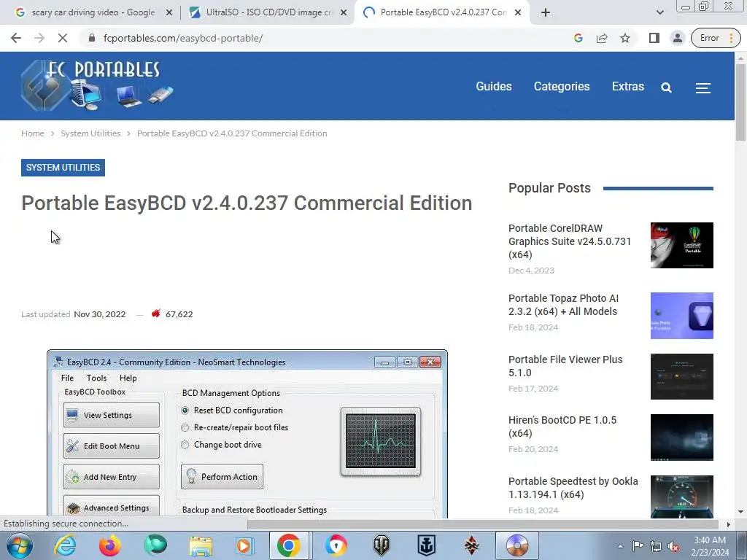Click the CorelDRAW post thumbnail
The image size is (747, 560).
click(x=682, y=245)
